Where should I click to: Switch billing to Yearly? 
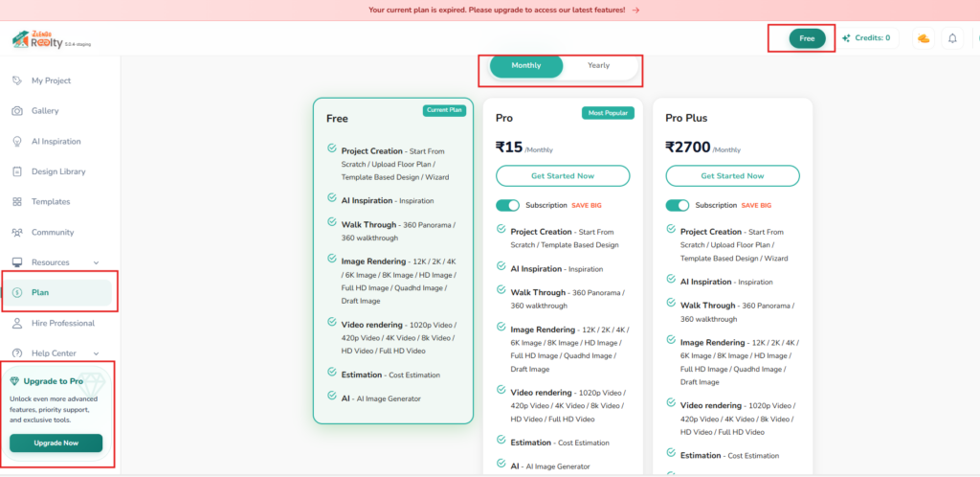tap(598, 66)
